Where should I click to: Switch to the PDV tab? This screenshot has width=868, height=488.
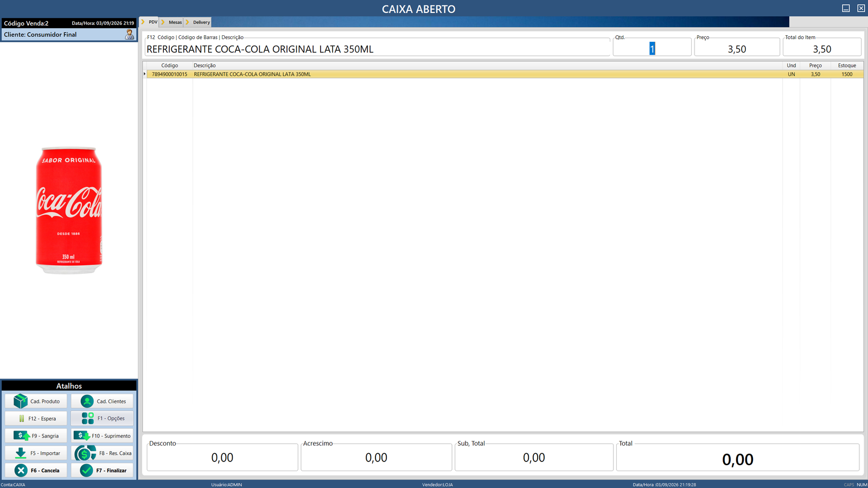coord(150,22)
